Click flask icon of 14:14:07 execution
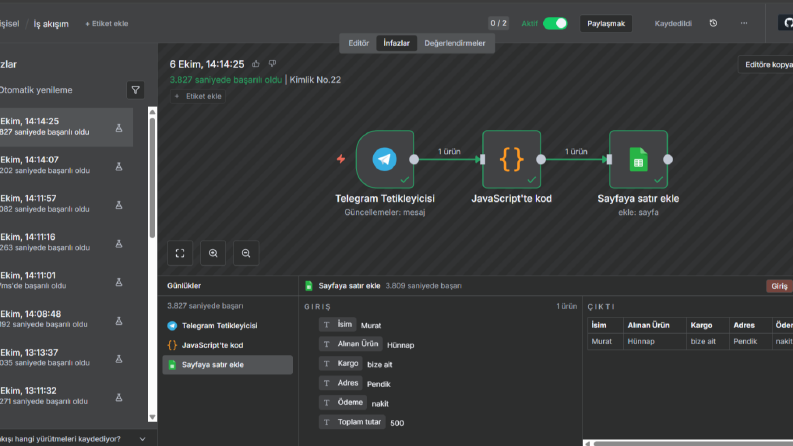 pos(119,166)
